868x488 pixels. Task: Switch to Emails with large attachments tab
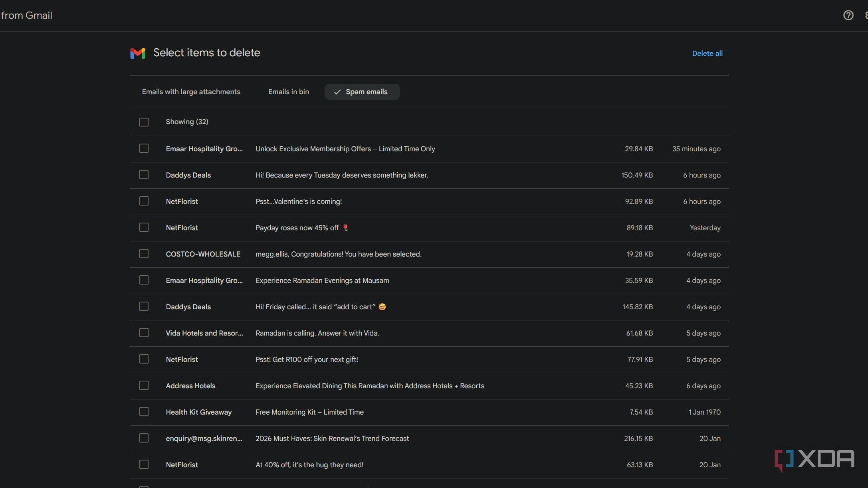point(191,92)
